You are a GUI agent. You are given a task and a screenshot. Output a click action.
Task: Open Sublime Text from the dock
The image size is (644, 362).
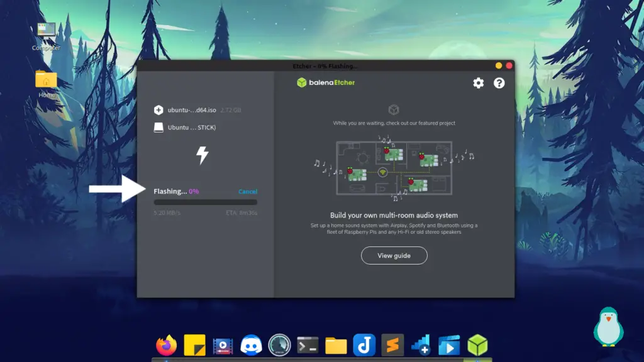[x=392, y=345]
